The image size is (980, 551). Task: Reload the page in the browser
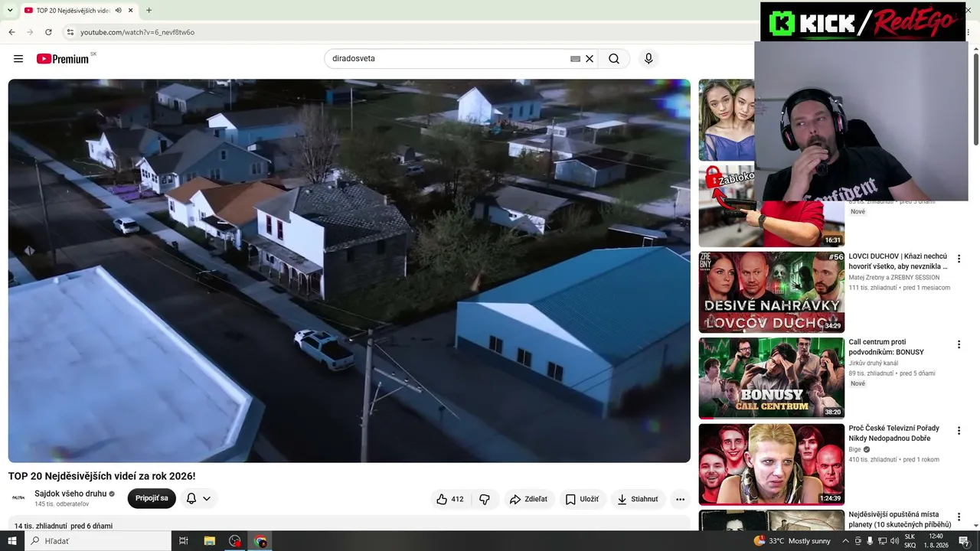(48, 32)
